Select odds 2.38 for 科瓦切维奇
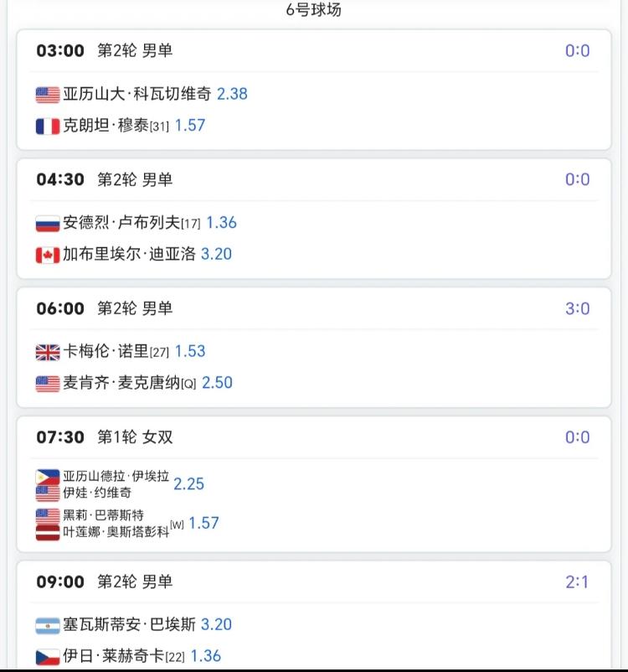This screenshot has width=628, height=672. pyautogui.click(x=232, y=94)
